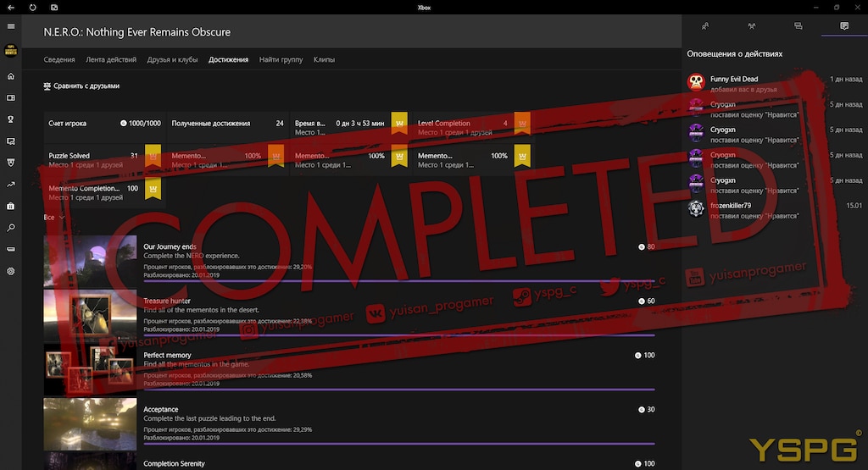Screen dimensions: 868x470
Task: Open Acceptance achievement thumbnail
Action: click(x=90, y=423)
